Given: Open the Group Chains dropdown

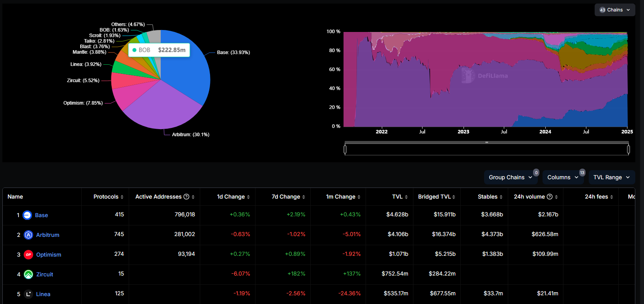Looking at the screenshot, I should point(511,177).
